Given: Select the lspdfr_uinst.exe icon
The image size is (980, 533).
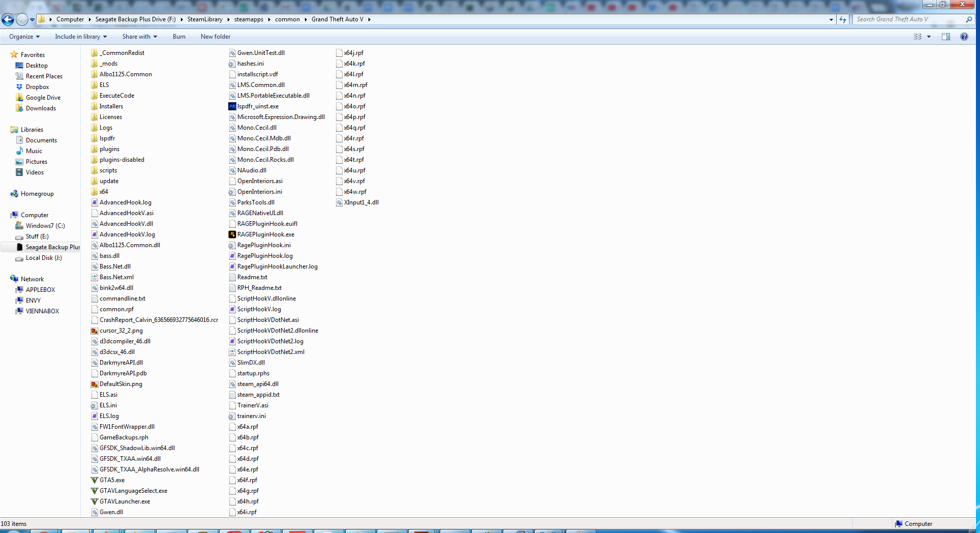Looking at the screenshot, I should pyautogui.click(x=232, y=106).
